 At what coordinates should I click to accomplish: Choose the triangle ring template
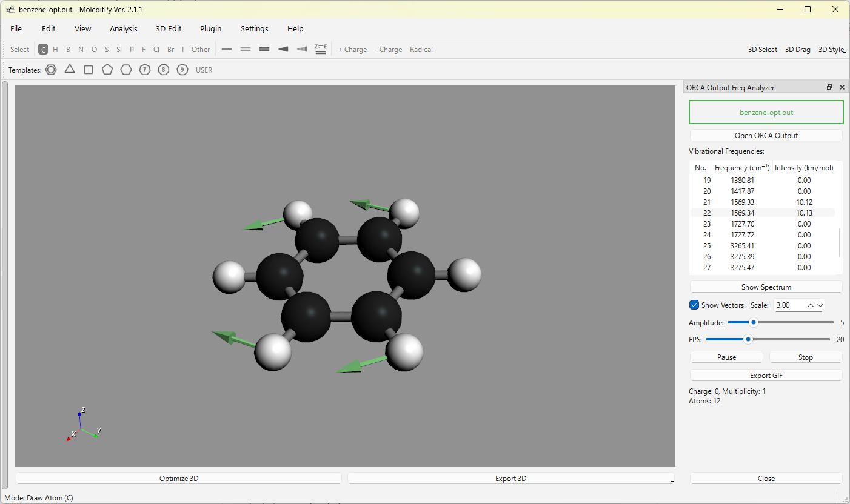pyautogui.click(x=70, y=69)
